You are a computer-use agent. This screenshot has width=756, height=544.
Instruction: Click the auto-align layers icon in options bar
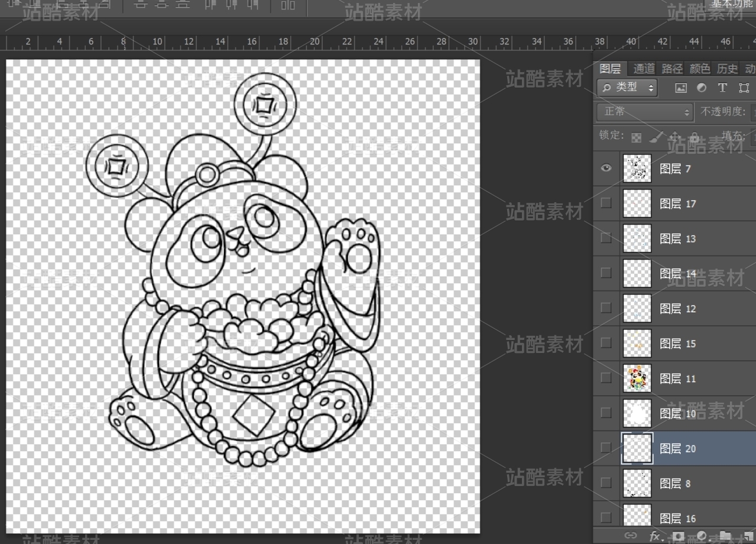tap(288, 5)
